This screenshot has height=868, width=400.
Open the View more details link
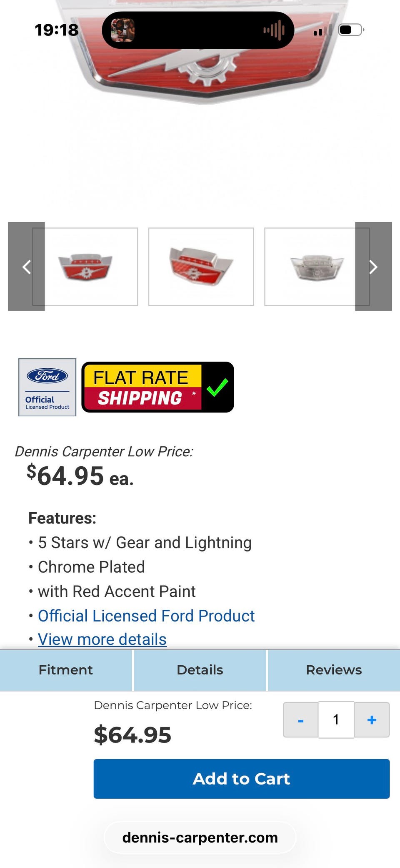pos(102,639)
